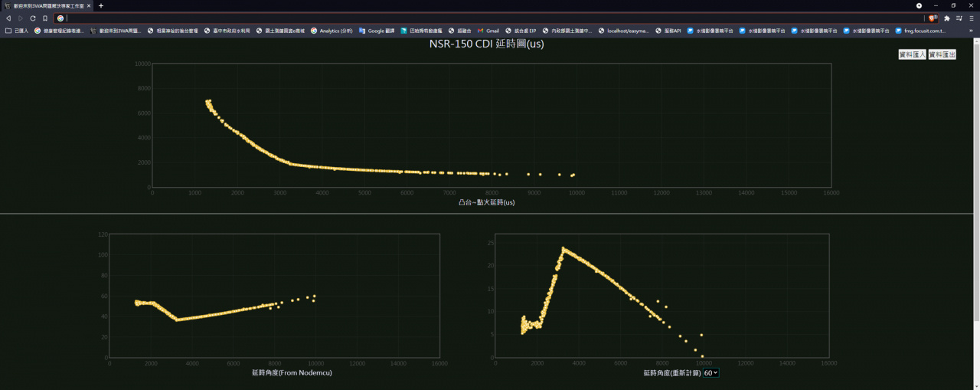Open the Gmail bookmark
Screen dimensions: 980x390
click(488, 31)
